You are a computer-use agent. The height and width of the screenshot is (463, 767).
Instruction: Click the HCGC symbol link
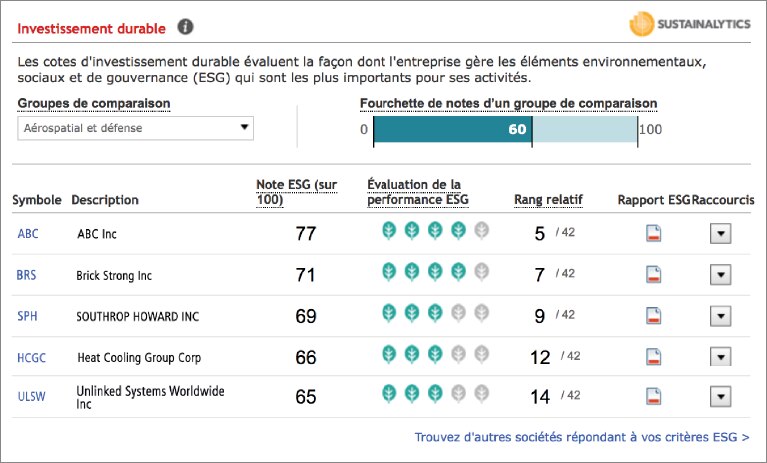[31, 358]
